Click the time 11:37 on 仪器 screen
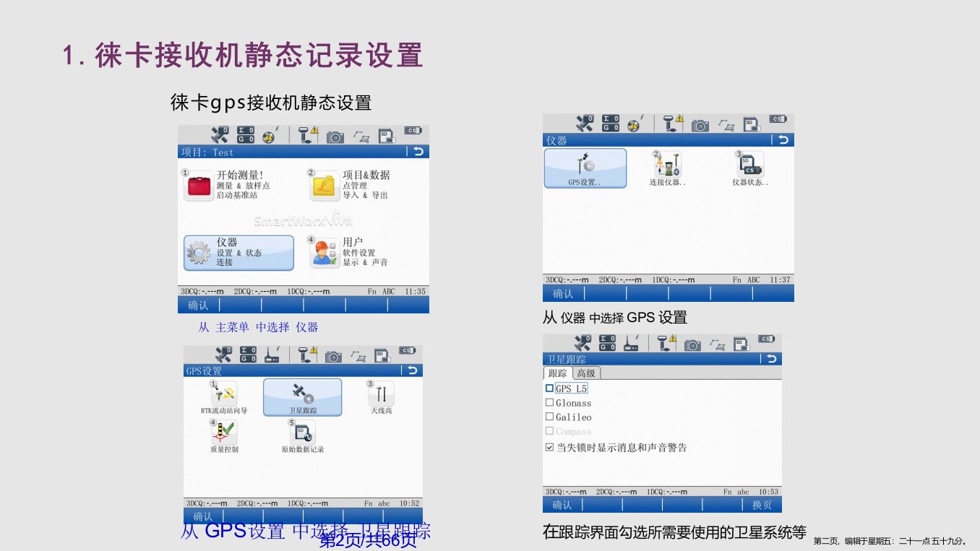980x551 pixels. pyautogui.click(x=780, y=279)
